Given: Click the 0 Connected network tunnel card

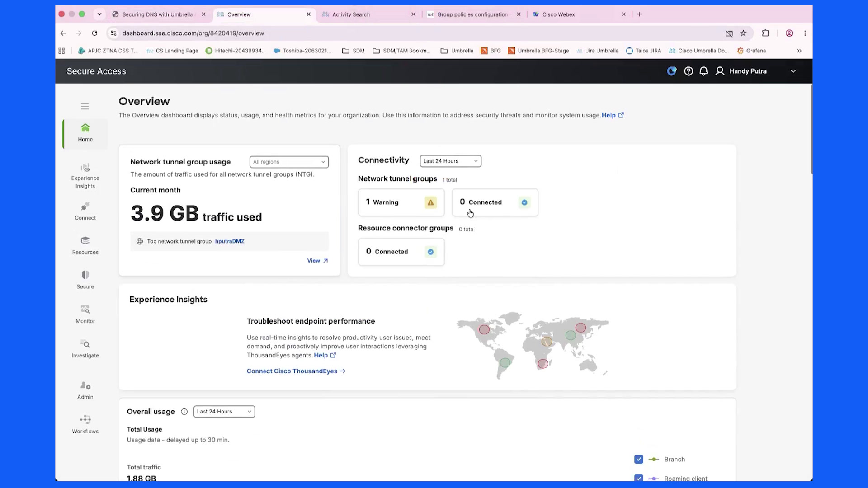Looking at the screenshot, I should (x=495, y=202).
